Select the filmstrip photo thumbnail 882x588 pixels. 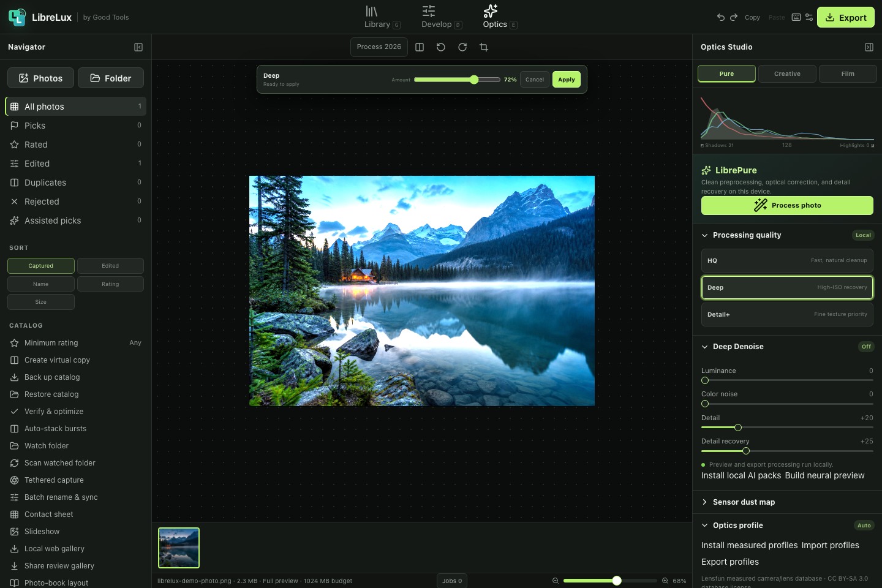pos(179,548)
